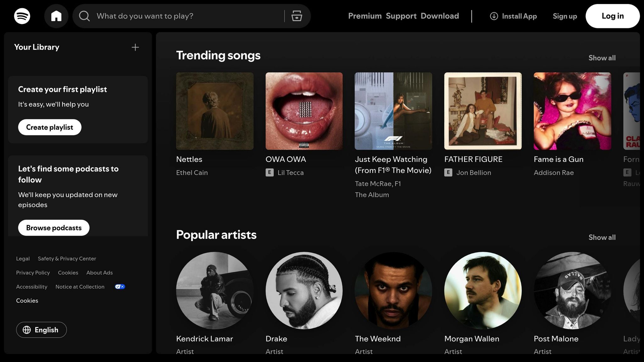The height and width of the screenshot is (362, 644).
Task: Go to Home via house icon
Action: (x=56, y=16)
